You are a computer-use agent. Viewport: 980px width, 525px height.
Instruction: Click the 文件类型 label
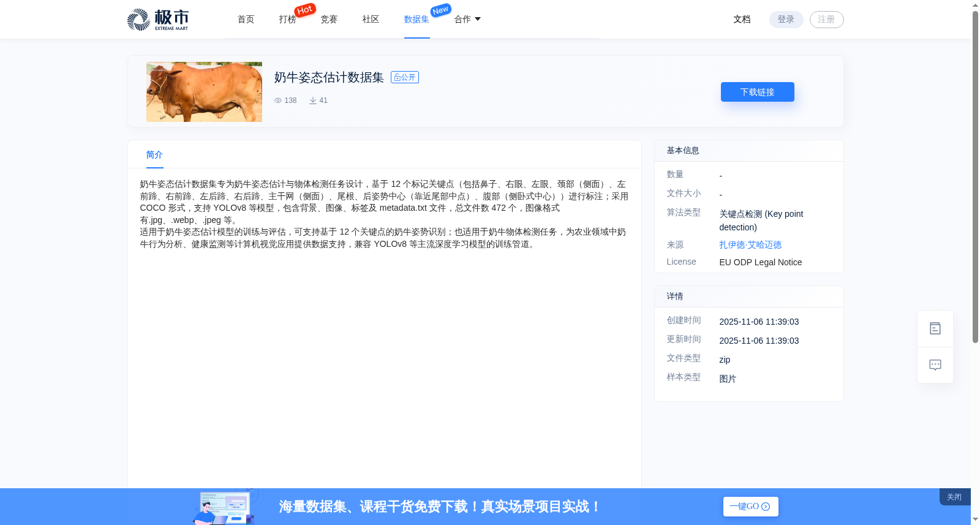(684, 358)
